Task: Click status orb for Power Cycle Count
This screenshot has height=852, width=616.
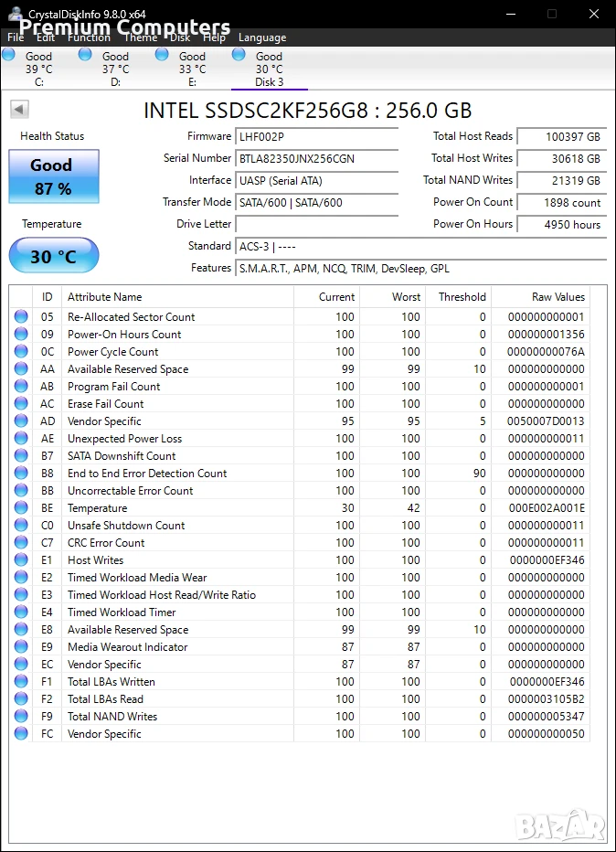Action: point(21,351)
